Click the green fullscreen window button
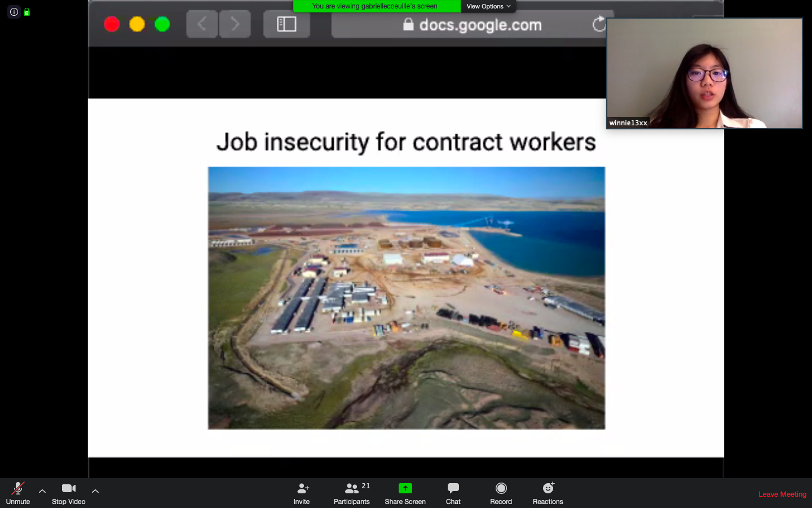The image size is (812, 508). click(162, 24)
